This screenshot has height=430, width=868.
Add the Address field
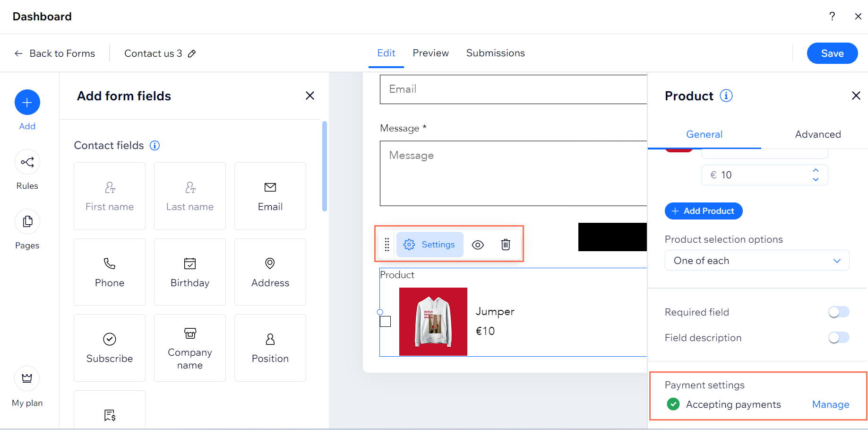pyautogui.click(x=270, y=272)
